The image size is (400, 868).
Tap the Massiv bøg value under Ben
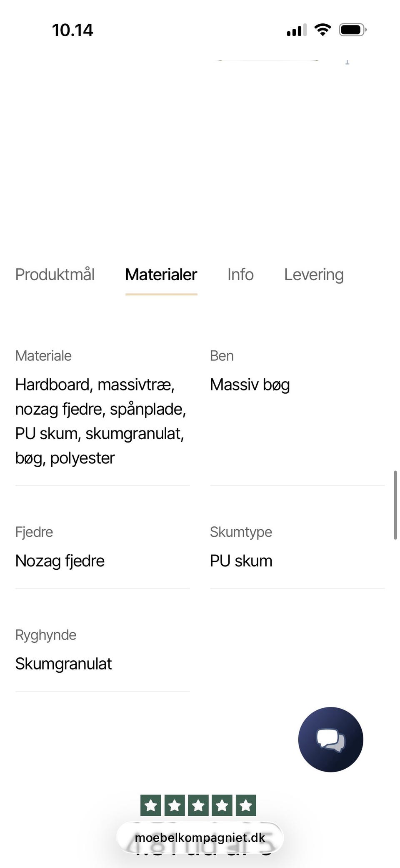tap(250, 385)
